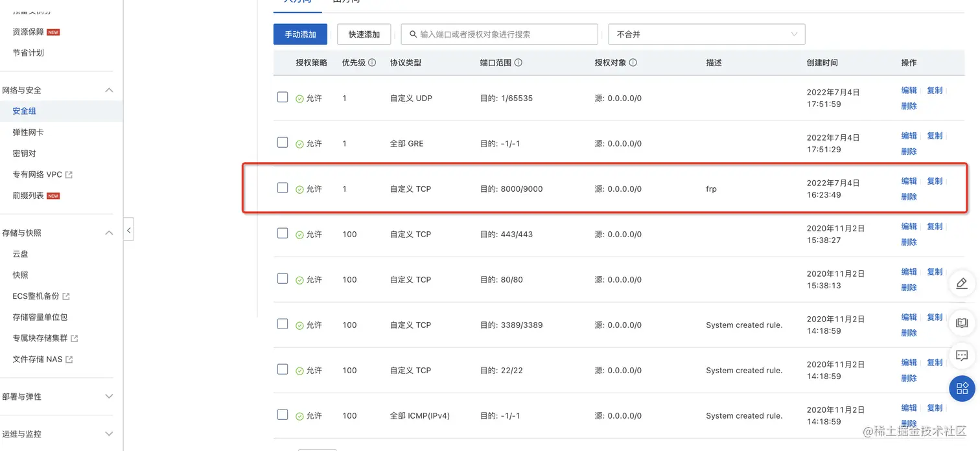980x451 pixels.
Task: Click the 快速添加 button
Action: coord(364,34)
